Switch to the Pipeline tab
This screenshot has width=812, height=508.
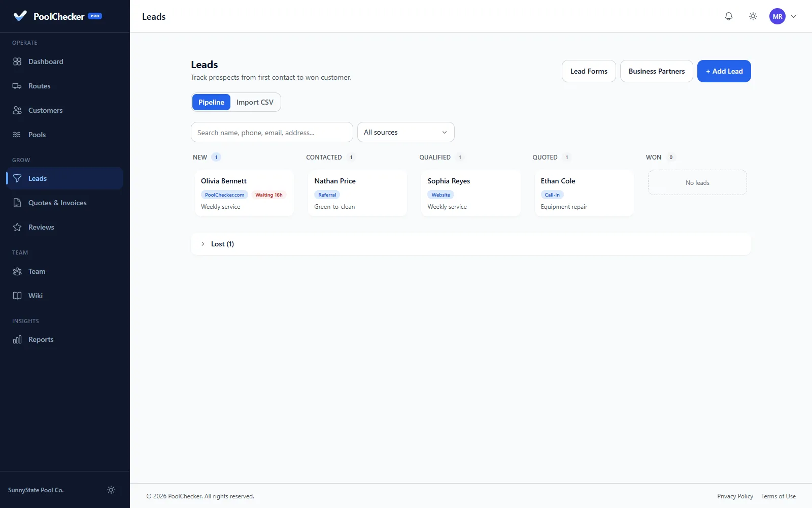point(211,102)
